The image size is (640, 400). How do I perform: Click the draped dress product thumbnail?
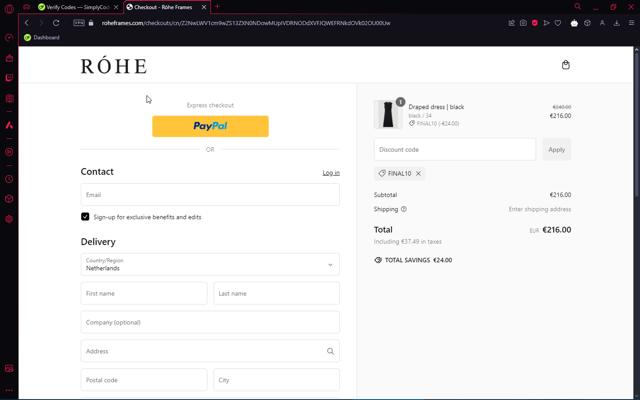[x=388, y=115]
